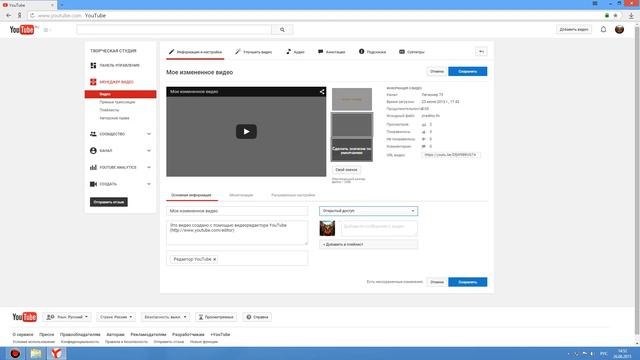Click the Свой значок button
Viewport: 640px width, 360px height.
click(346, 170)
